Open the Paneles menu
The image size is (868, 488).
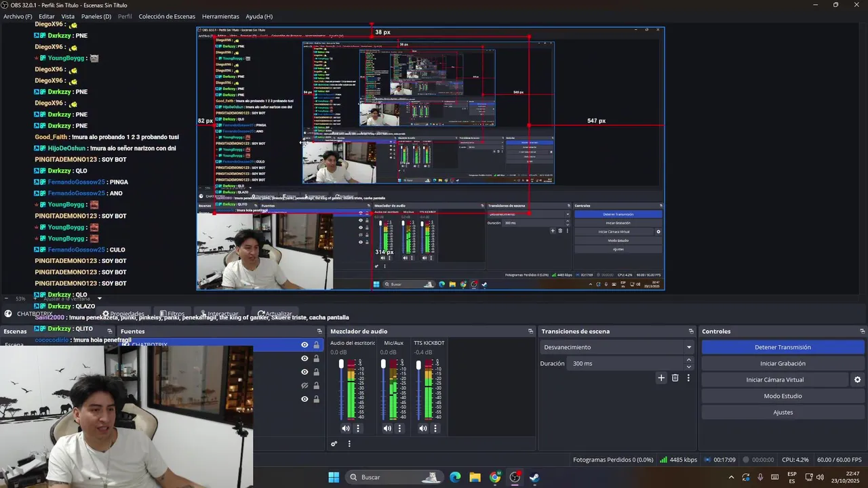(96, 16)
